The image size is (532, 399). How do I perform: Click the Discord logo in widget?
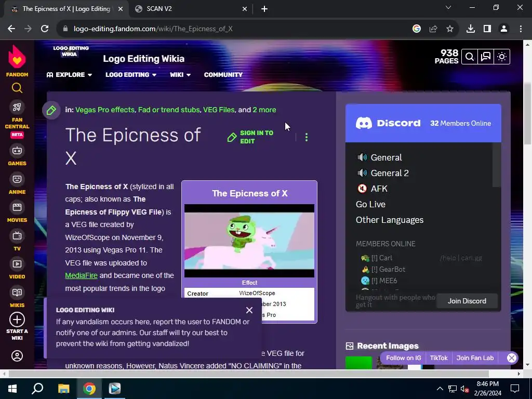[388, 123]
